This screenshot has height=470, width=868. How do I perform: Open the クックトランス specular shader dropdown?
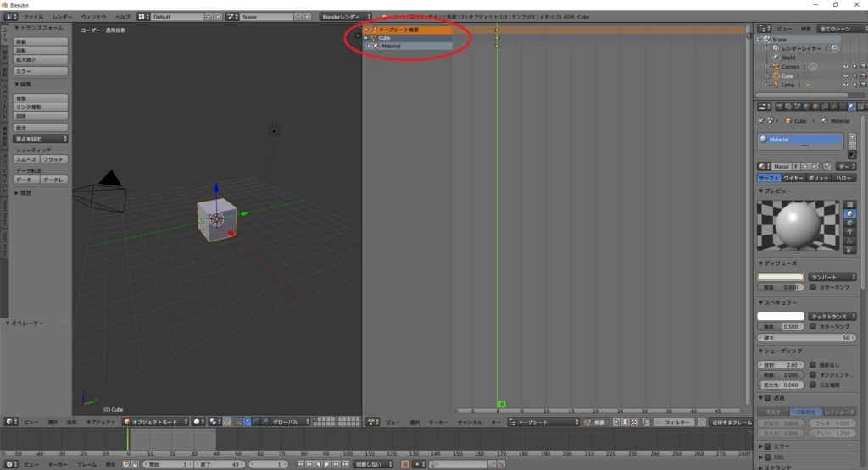pyautogui.click(x=832, y=316)
